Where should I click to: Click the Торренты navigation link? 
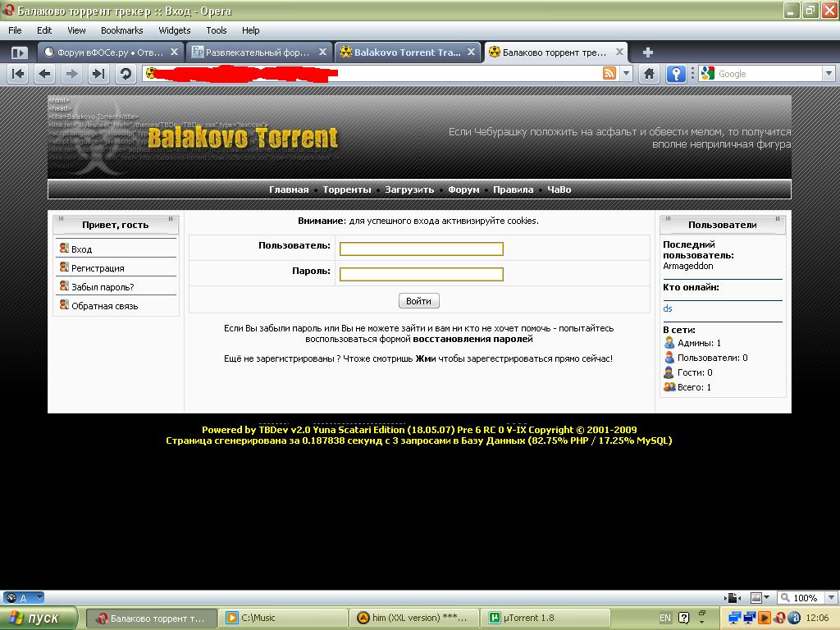[346, 189]
